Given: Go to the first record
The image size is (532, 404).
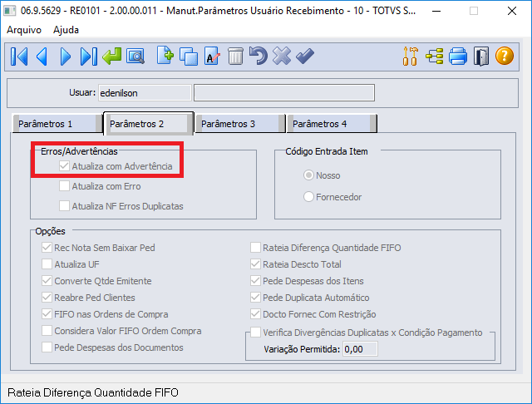Looking at the screenshot, I should click(19, 57).
